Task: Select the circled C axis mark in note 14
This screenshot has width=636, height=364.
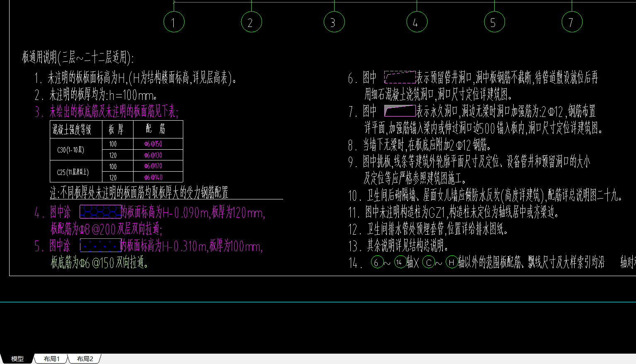Action: pos(428,262)
